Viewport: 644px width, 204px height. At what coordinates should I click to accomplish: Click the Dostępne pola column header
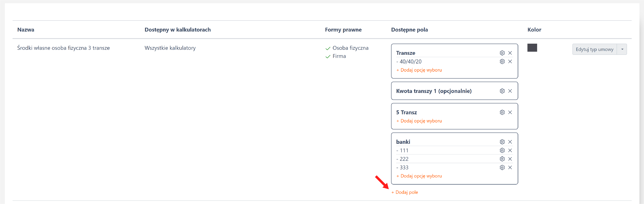click(409, 30)
